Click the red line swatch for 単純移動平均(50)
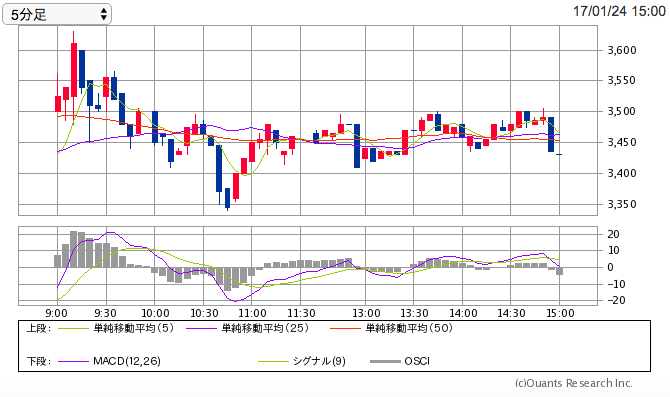Screen dimensions: 670x397 [346, 329]
